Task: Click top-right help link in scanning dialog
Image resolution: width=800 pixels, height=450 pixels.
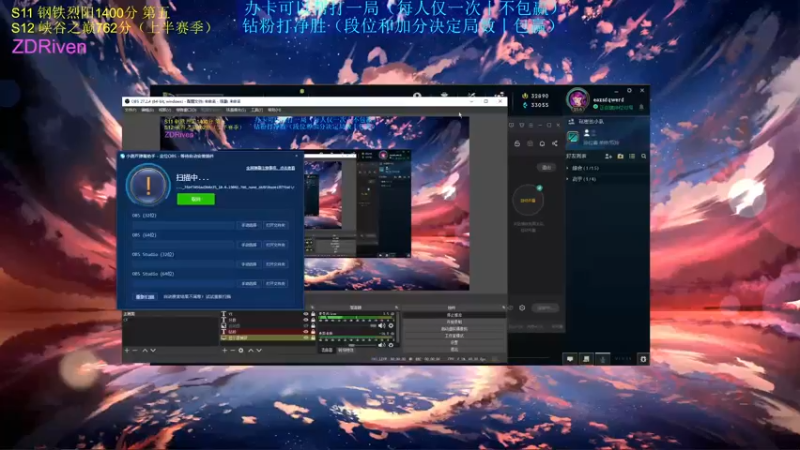Action: tap(270, 168)
